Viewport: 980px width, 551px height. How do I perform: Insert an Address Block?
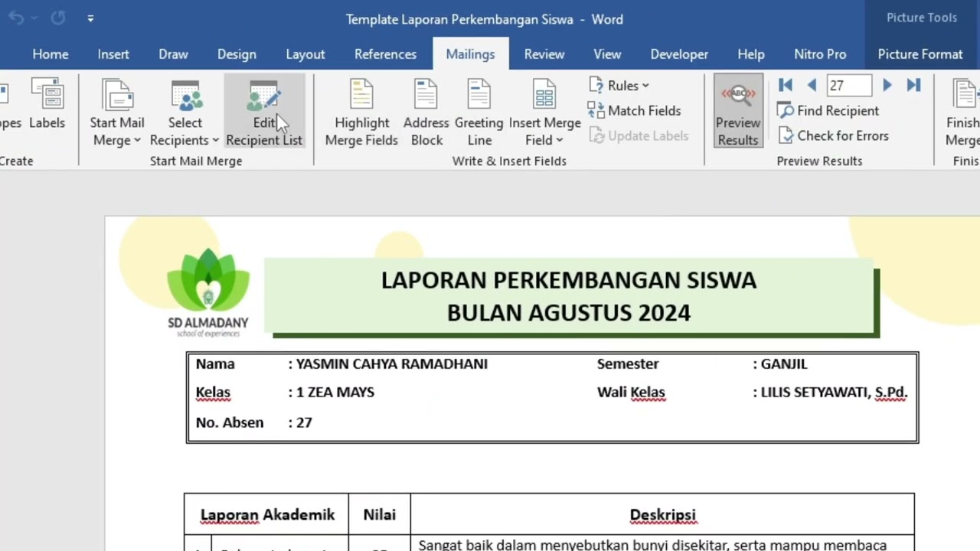click(426, 112)
